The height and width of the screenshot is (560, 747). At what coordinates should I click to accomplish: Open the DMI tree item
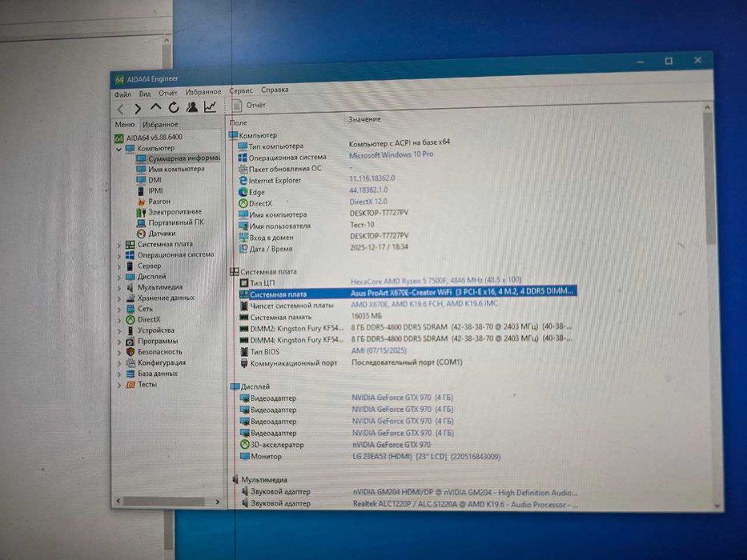coord(149,180)
